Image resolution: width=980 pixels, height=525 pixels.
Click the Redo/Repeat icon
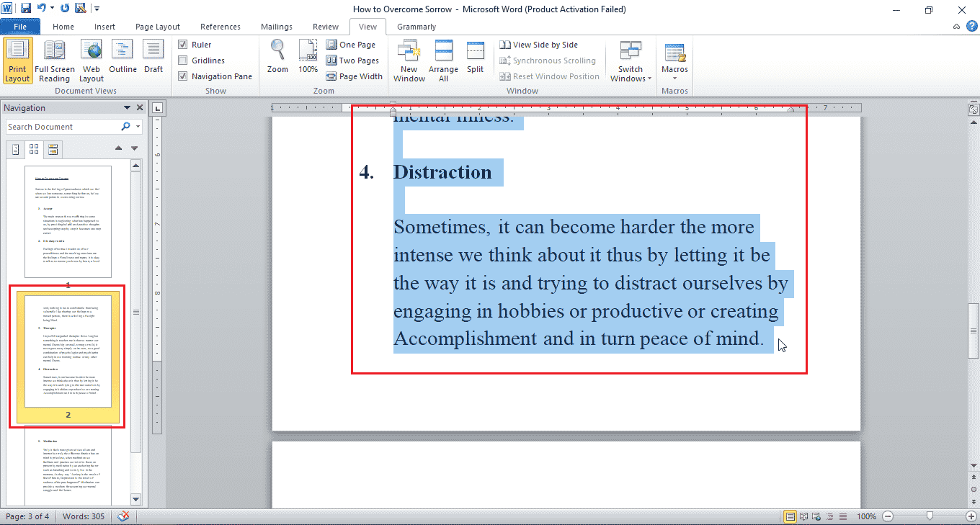(x=66, y=9)
